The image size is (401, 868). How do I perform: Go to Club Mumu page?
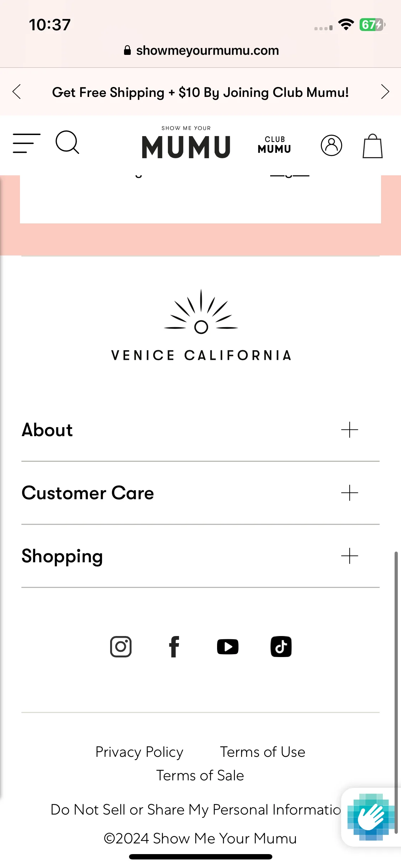274,145
